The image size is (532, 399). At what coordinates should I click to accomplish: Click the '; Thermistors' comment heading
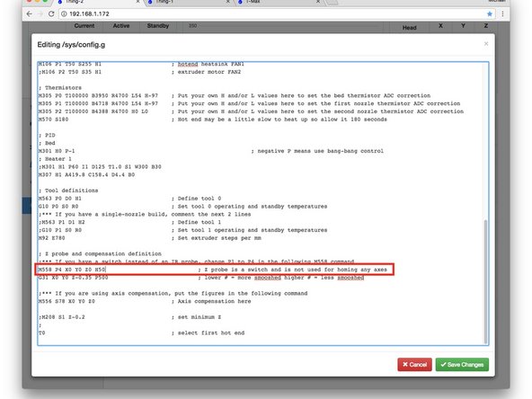[x=60, y=88]
